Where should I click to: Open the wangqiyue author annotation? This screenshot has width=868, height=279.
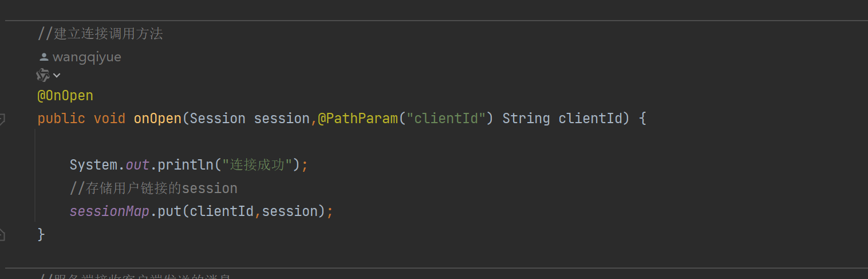[86, 57]
